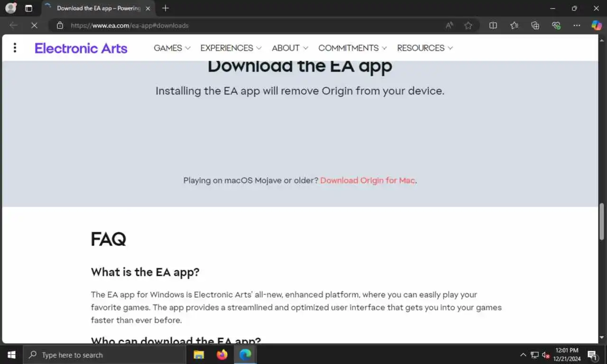Open the browser profile avatar
This screenshot has height=364, width=607.
11,8
